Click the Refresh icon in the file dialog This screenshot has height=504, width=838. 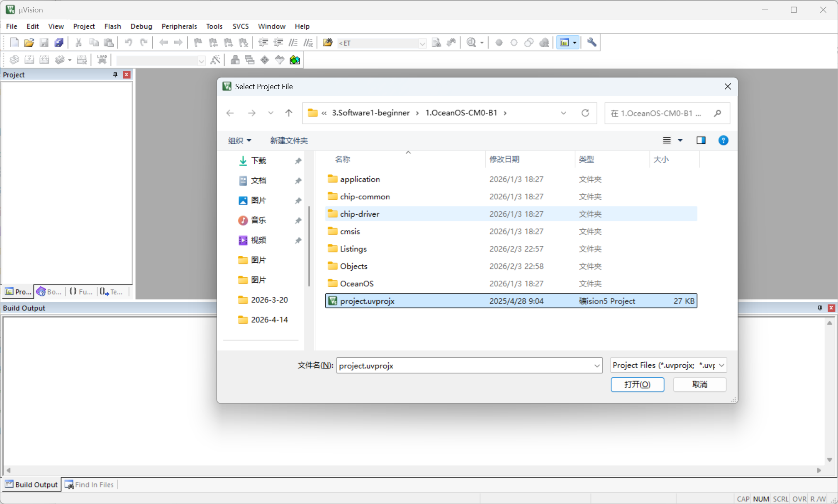click(585, 113)
